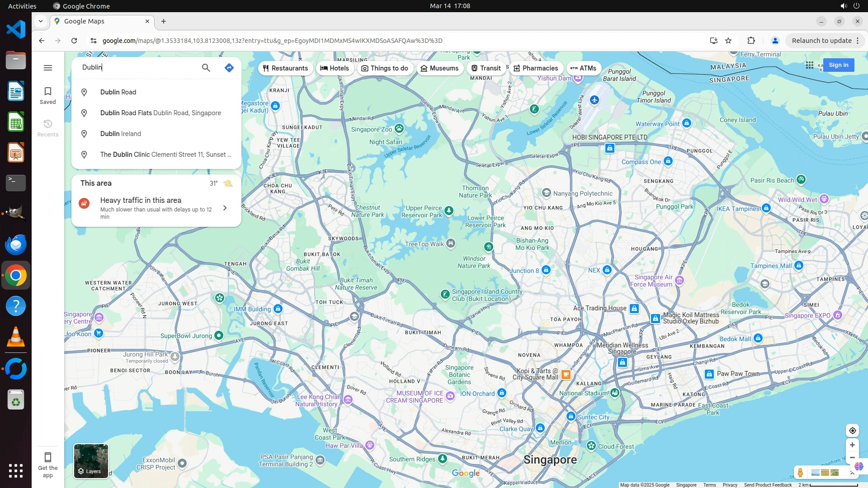Click the search magnifier icon
868x488 pixels.
(x=206, y=68)
